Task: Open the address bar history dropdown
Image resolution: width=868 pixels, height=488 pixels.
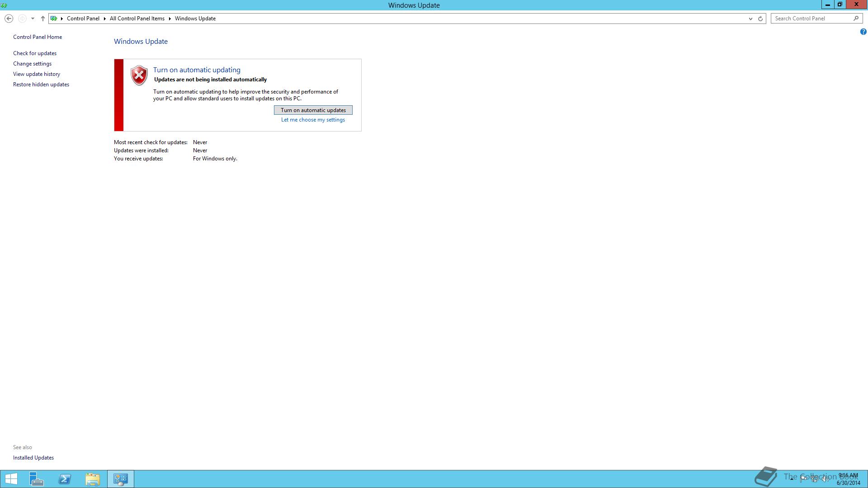Action: point(750,19)
